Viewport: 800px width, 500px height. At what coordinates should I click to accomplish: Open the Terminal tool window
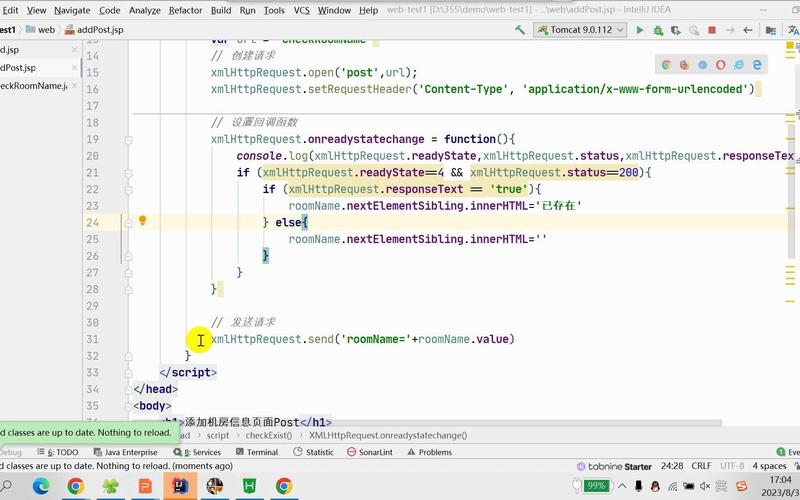[257, 453]
